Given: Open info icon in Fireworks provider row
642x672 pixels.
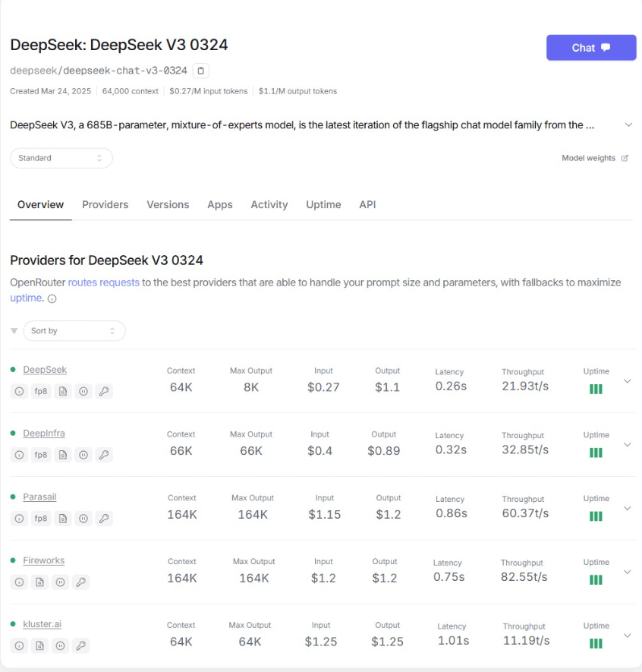Looking at the screenshot, I should click(19, 582).
